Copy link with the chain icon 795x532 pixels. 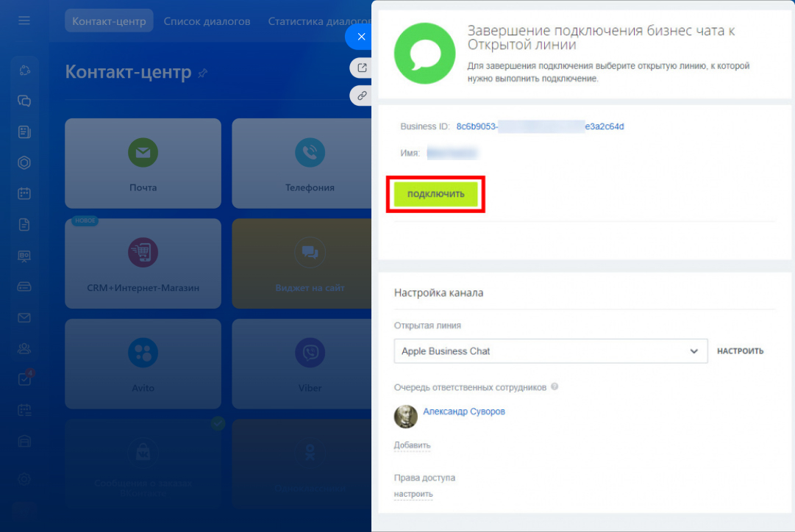coord(362,96)
